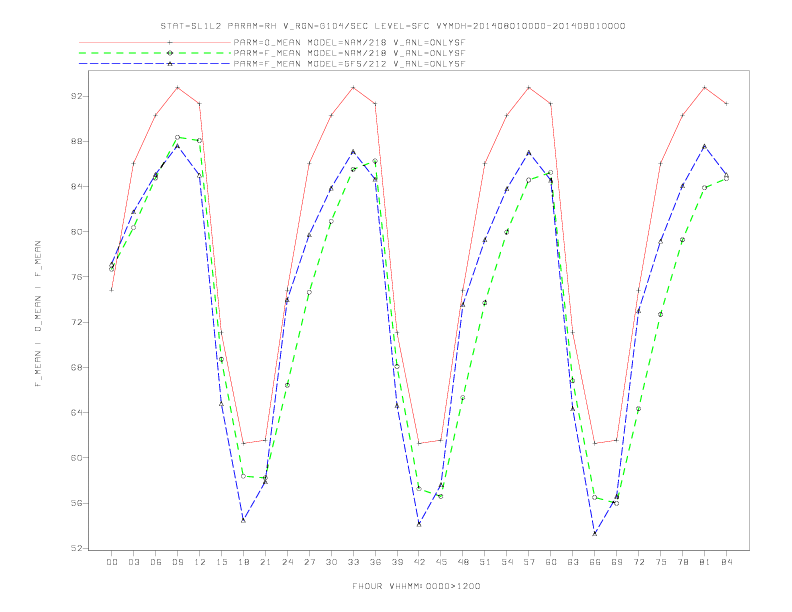The width and height of the screenshot is (792, 612).
Task: Click the blue legend entry PARM=F_MEAN MODEL=GFS/212
Action: 349,64
